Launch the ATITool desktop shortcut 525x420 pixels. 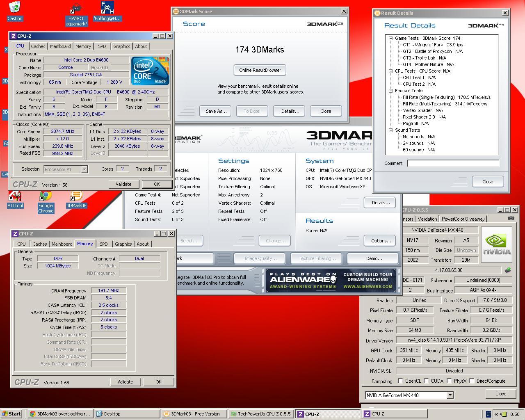tap(15, 199)
